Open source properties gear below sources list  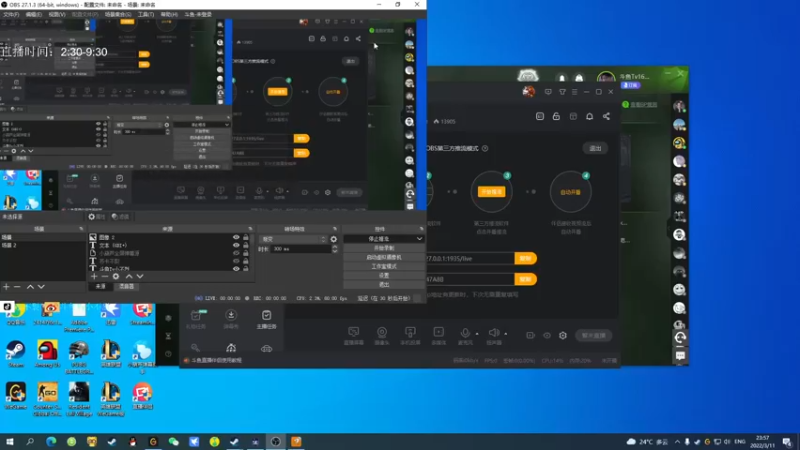click(x=116, y=276)
